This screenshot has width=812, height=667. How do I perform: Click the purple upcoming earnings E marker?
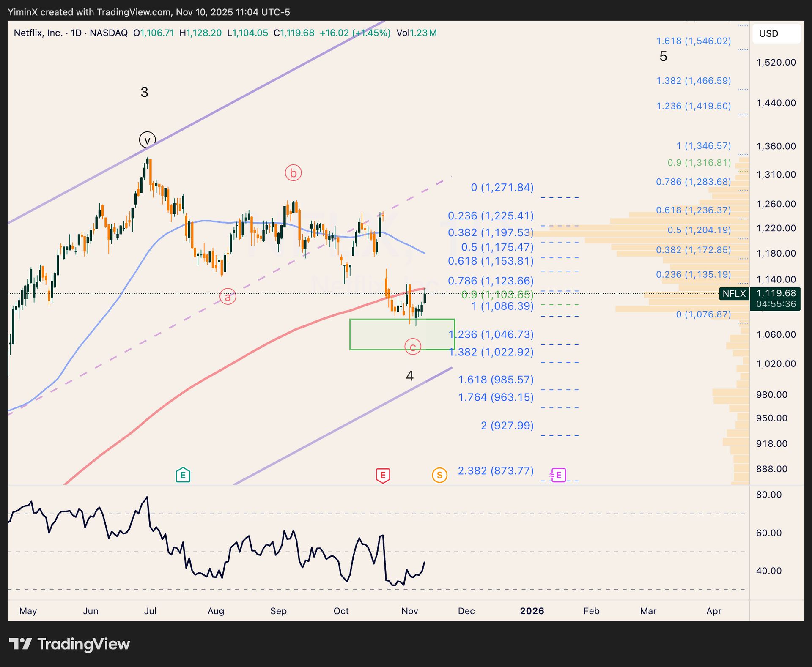point(558,475)
